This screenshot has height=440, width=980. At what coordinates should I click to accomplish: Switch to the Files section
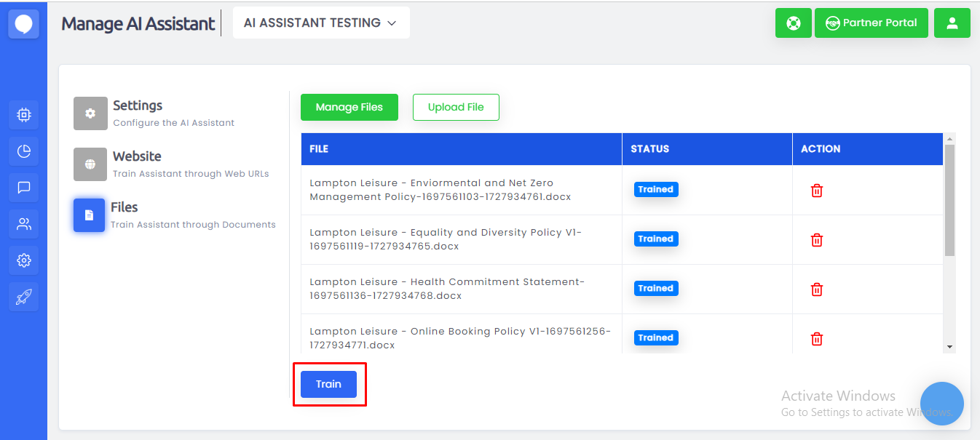tap(125, 207)
